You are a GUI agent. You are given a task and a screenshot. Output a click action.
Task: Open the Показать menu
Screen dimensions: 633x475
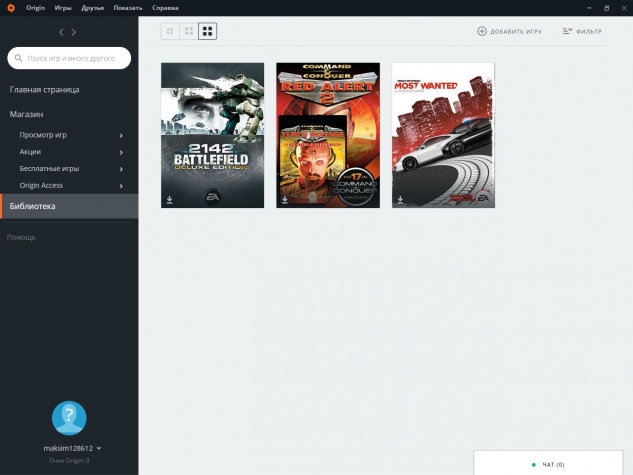(x=128, y=8)
